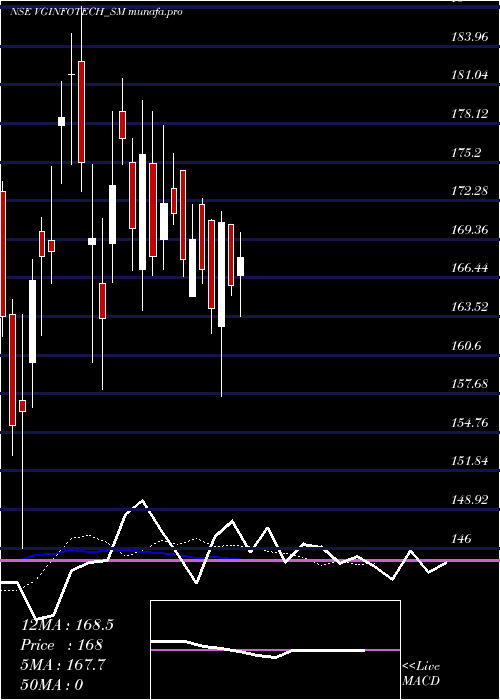This screenshot has height=700, width=500.
Task: Select the 148.92 price axis label
Action: pyautogui.click(x=470, y=500)
